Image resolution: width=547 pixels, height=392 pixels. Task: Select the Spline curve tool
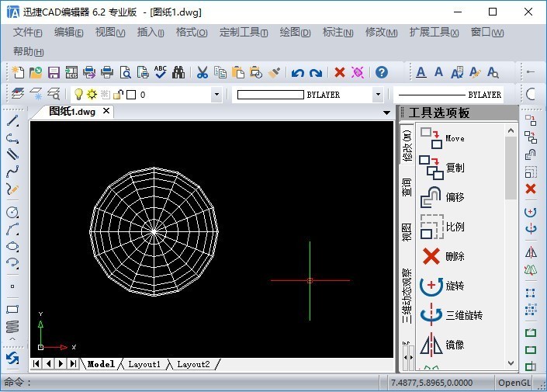tap(12, 172)
